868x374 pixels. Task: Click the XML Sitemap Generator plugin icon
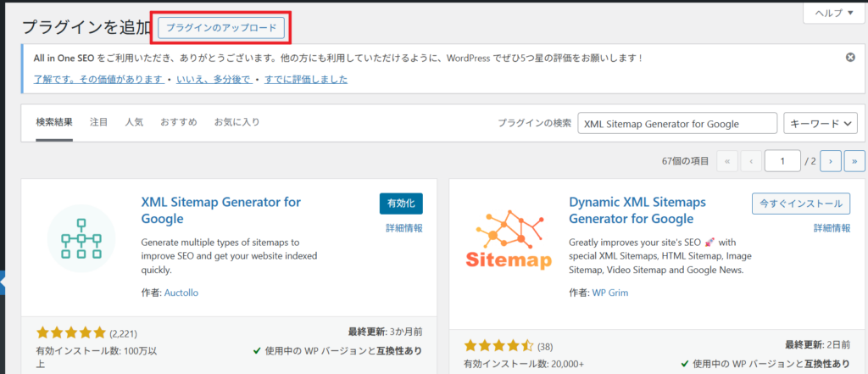(x=81, y=239)
